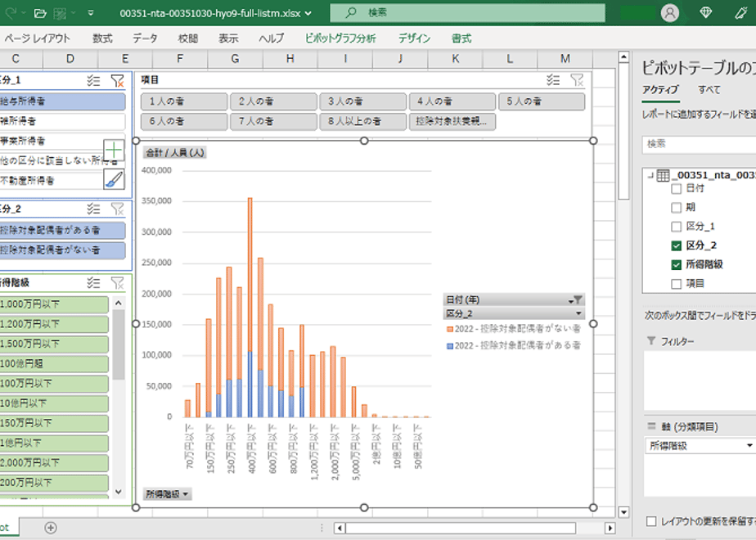The height and width of the screenshot is (540, 756).
Task: Click the search magnifier icon in title bar
Action: click(351, 12)
